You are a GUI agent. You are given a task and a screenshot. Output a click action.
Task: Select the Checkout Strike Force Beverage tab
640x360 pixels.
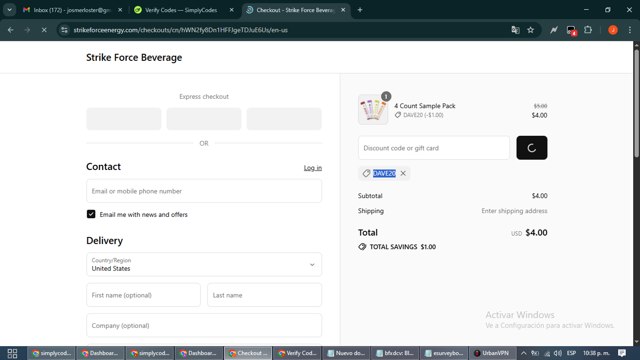295,10
